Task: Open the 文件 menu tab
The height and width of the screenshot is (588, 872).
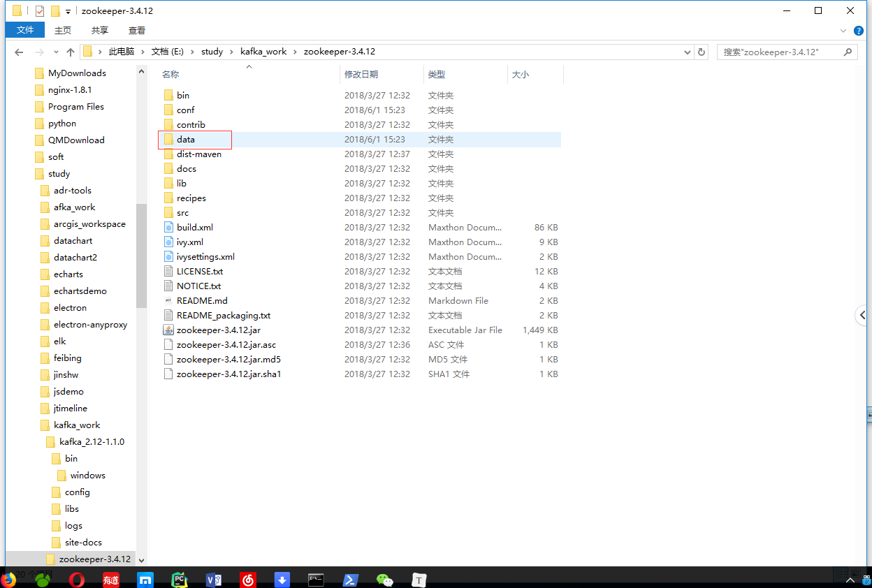Action: click(x=25, y=30)
